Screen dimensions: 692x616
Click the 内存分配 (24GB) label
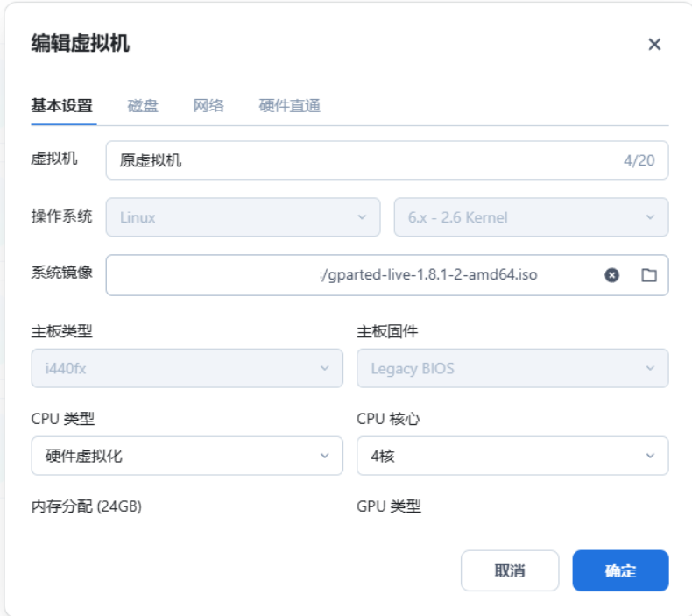(87, 506)
